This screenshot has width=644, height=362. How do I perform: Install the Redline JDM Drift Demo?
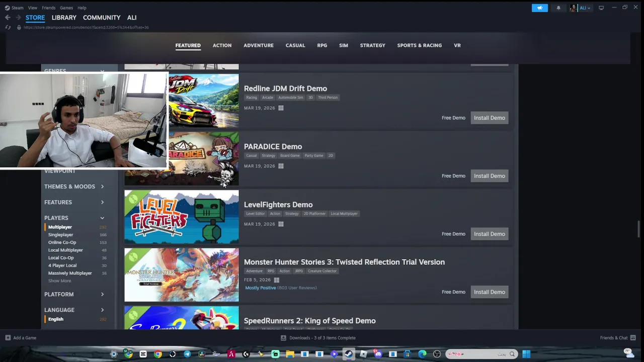pyautogui.click(x=490, y=118)
